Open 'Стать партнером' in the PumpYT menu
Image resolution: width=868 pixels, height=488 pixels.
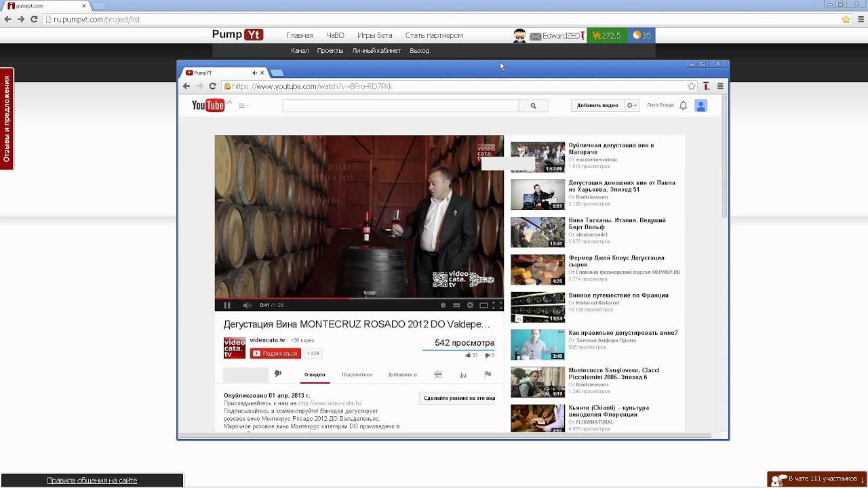coord(434,35)
